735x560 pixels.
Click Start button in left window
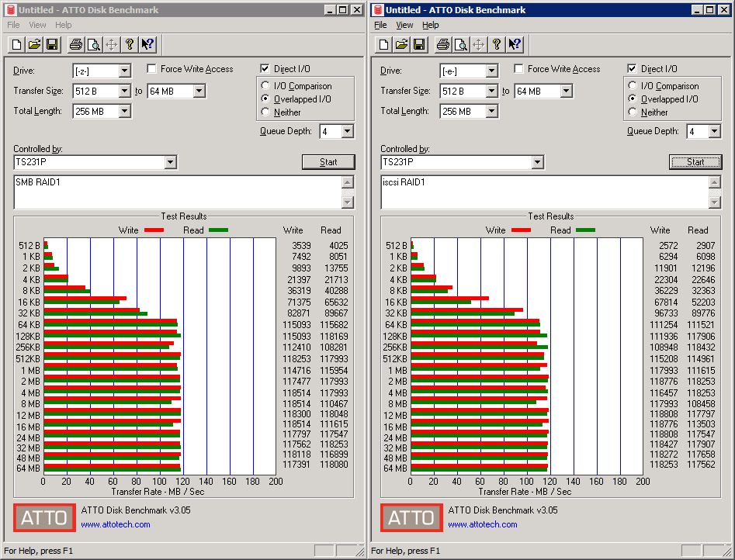pyautogui.click(x=328, y=162)
